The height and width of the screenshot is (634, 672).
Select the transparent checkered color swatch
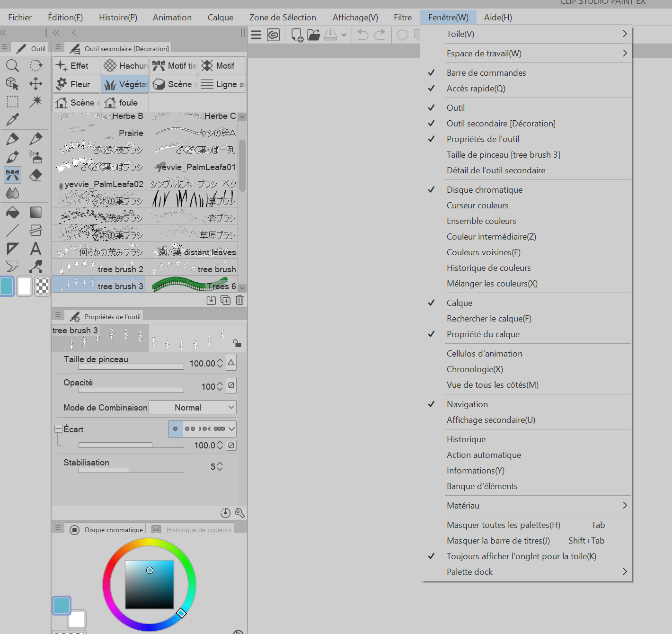point(42,286)
